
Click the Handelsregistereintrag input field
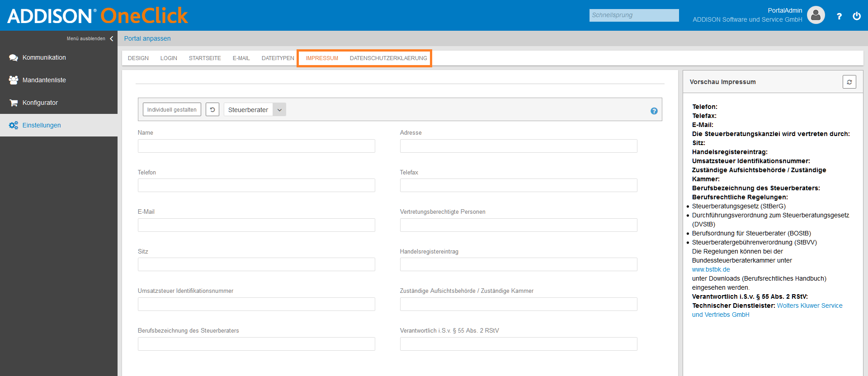pyautogui.click(x=519, y=264)
